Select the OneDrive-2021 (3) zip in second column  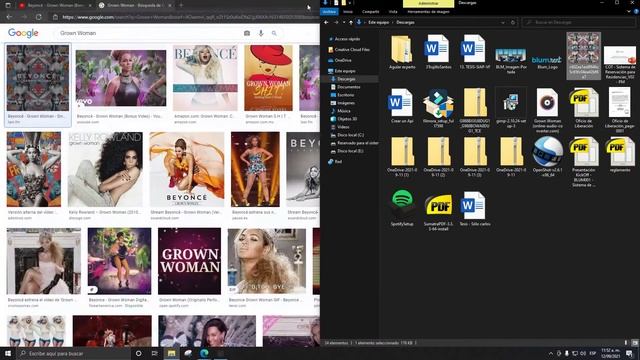(x=438, y=157)
